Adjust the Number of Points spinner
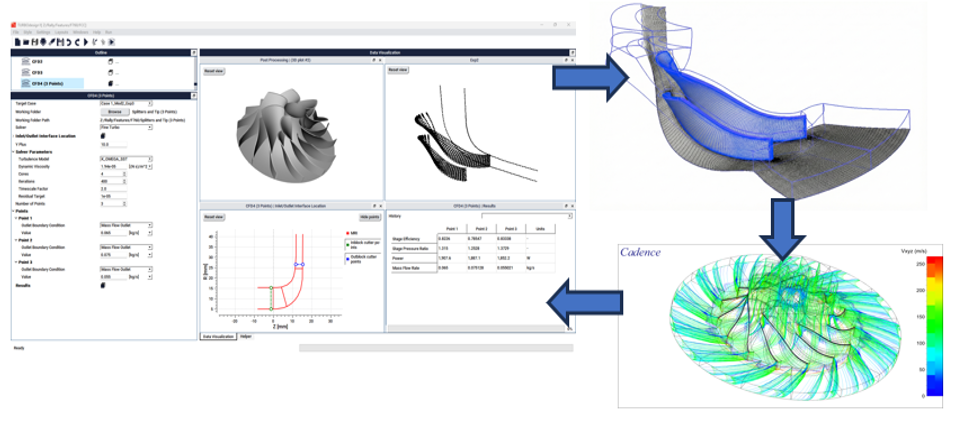The width and height of the screenshot is (957, 422). [x=125, y=203]
